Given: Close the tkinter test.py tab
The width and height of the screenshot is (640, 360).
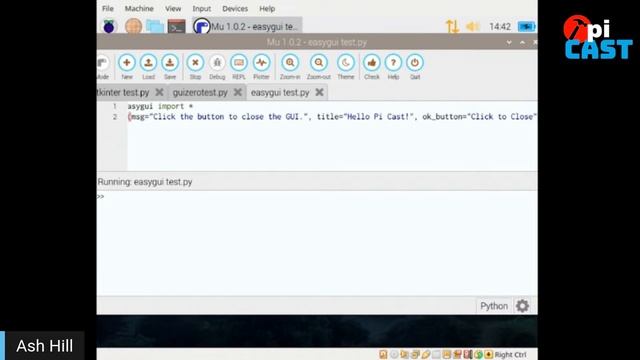Looking at the screenshot, I should tap(159, 93).
